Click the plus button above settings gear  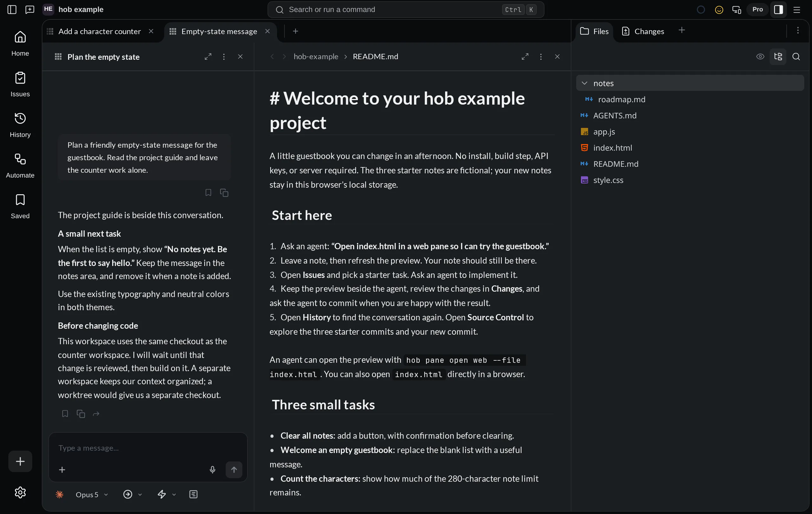coord(20,461)
